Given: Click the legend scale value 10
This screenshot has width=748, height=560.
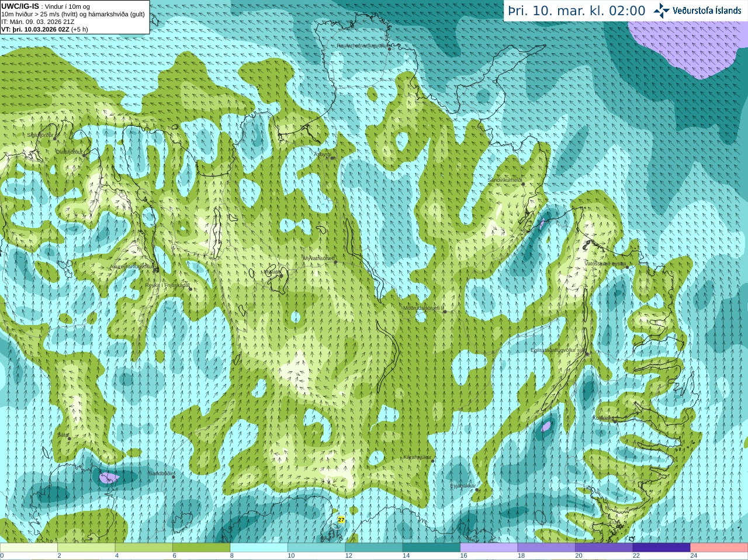Looking at the screenshot, I should pos(291,556).
